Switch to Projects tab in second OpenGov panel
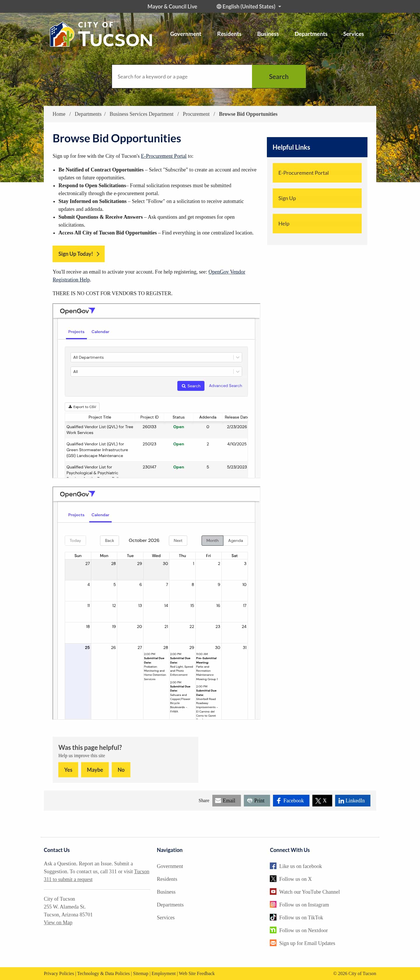420x980 pixels. pyautogui.click(x=76, y=515)
